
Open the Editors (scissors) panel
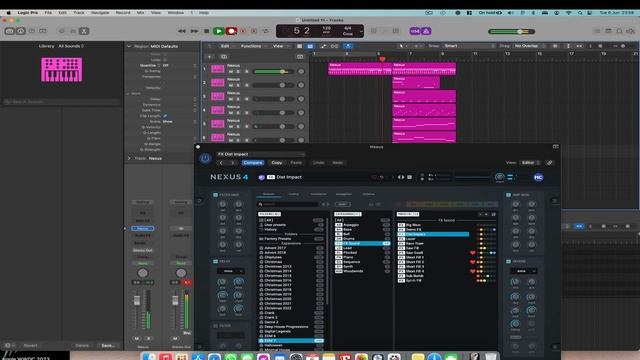click(x=84, y=31)
